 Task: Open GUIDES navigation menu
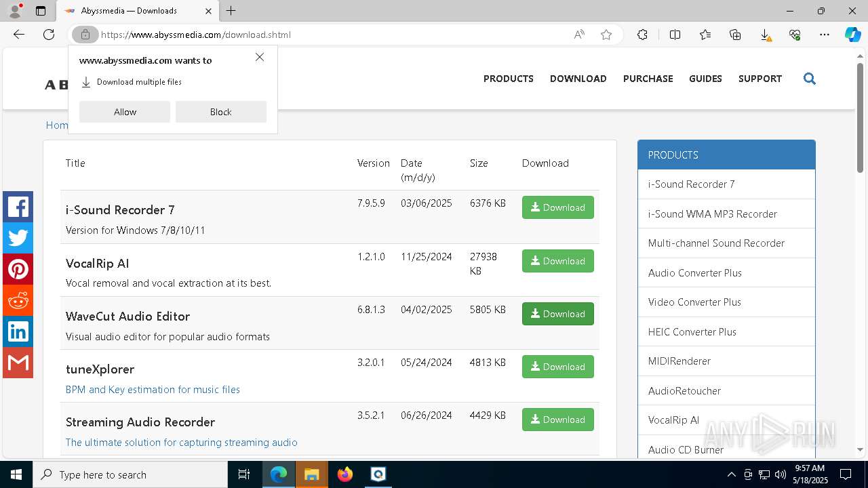click(705, 79)
